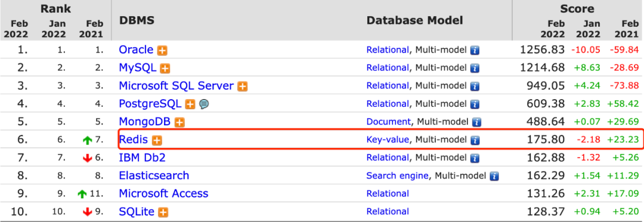The width and height of the screenshot is (644, 222).
Task: Select MongoDB score value 488.64
Action: pyautogui.click(x=546, y=122)
